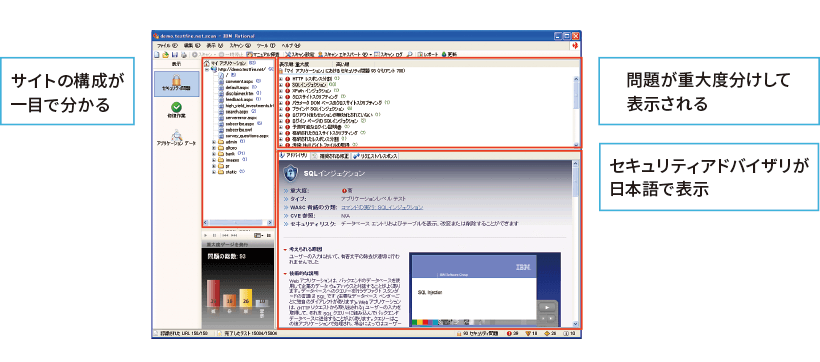Click status bar info count 10
The width and height of the screenshot is (820, 362).
coord(570,333)
